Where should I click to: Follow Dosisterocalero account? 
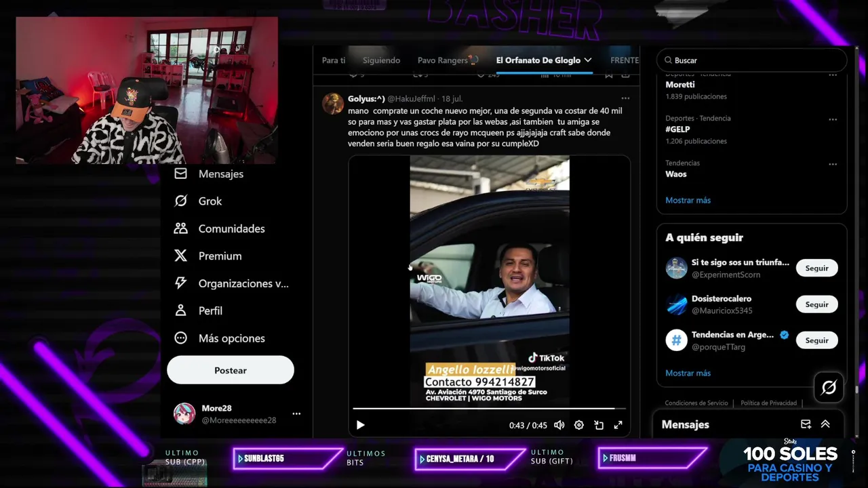pyautogui.click(x=816, y=304)
